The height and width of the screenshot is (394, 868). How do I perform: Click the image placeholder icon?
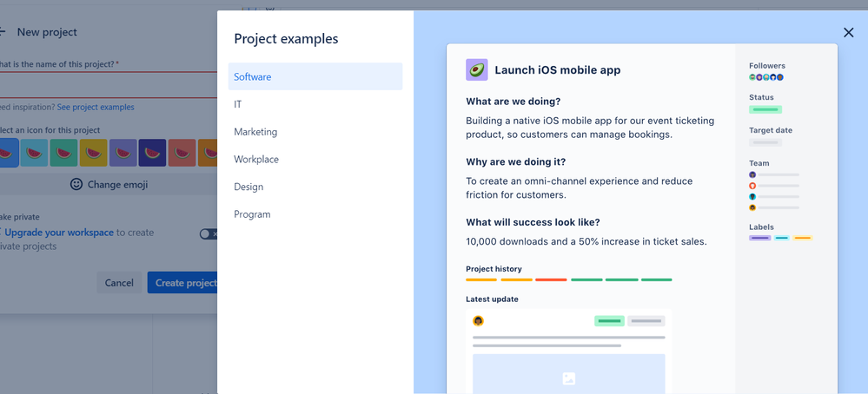[x=568, y=378]
